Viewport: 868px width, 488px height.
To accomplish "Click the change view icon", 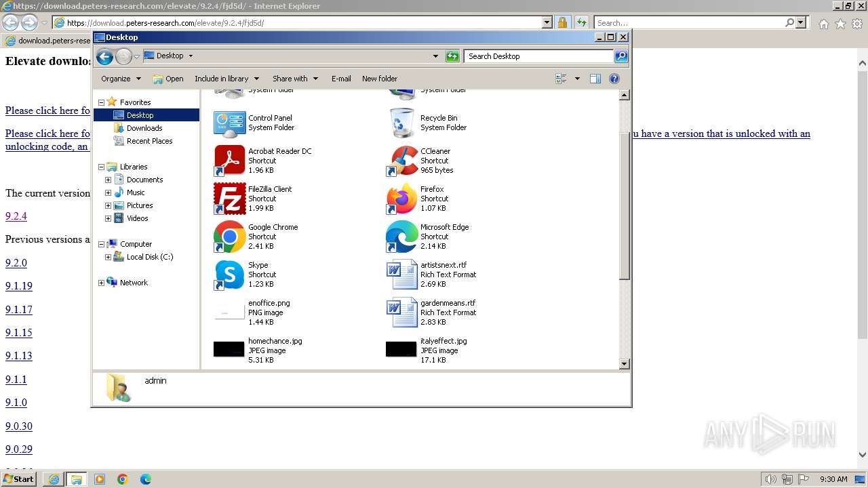I will pos(561,79).
